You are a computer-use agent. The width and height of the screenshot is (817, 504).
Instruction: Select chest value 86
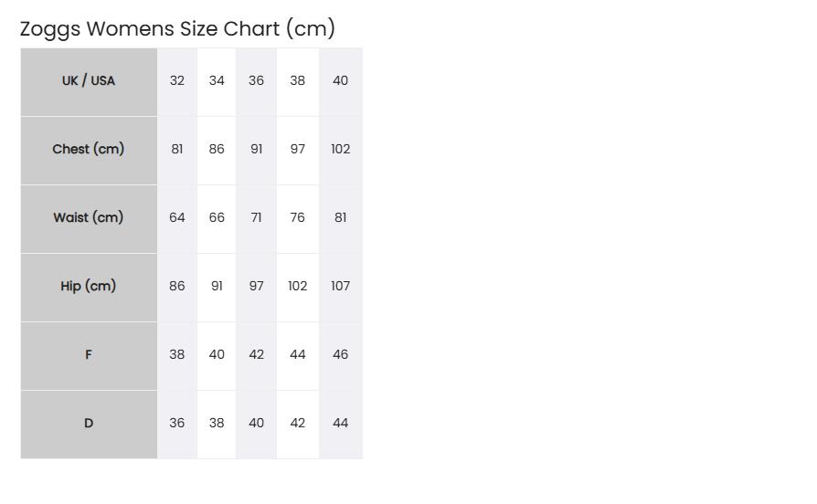point(217,151)
